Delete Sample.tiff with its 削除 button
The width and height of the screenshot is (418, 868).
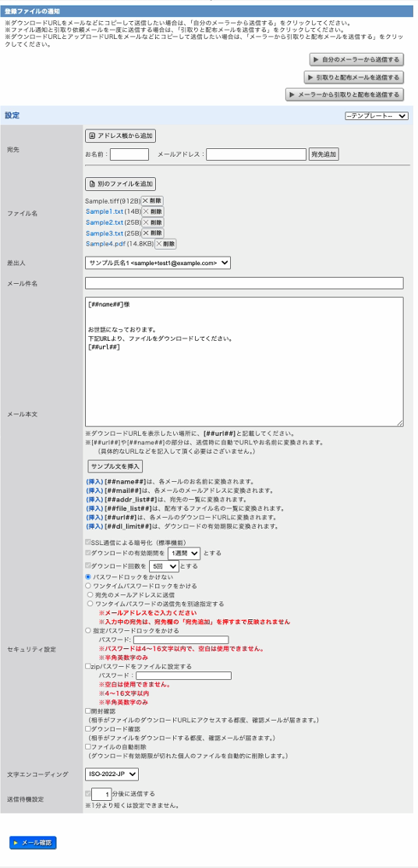pyautogui.click(x=152, y=201)
